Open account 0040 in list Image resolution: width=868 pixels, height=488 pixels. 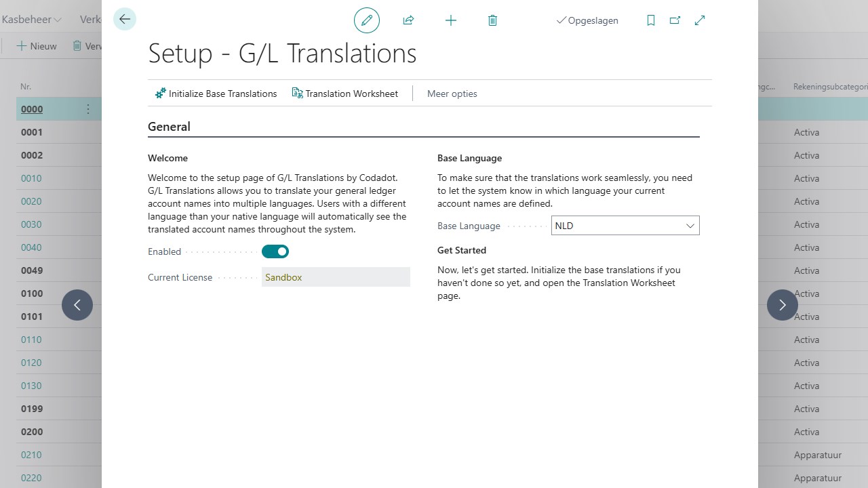click(31, 247)
